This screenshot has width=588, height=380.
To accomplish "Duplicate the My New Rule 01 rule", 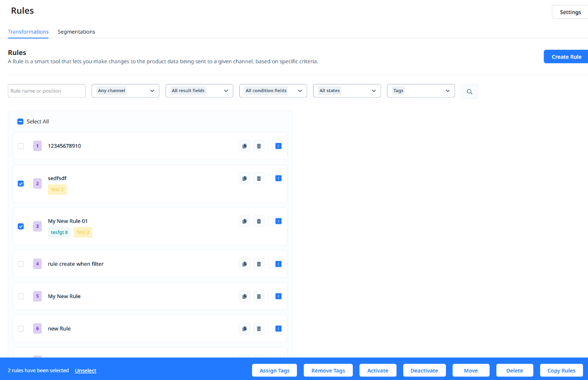I will coord(244,221).
